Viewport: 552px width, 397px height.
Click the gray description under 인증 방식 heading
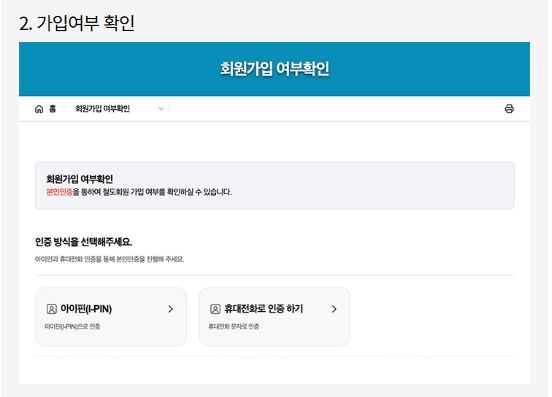pos(109,259)
